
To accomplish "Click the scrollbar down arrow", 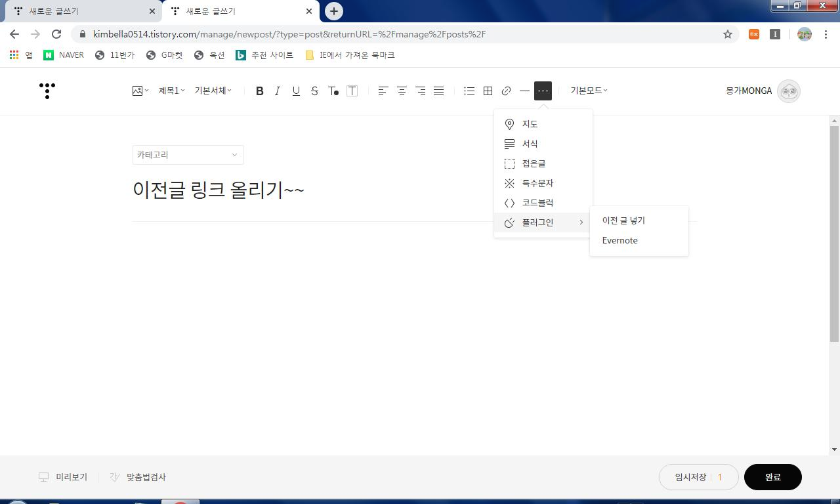I will pos(834,450).
